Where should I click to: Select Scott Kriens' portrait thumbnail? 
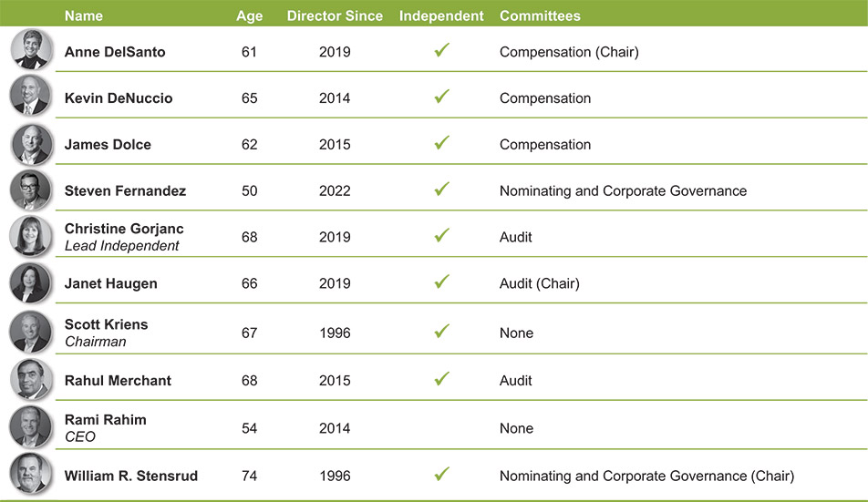(x=31, y=333)
